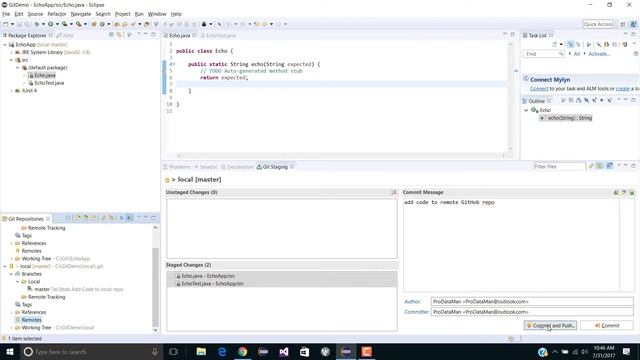Open Microsoft Edge from the taskbar
Image resolution: width=640 pixels, height=360 pixels.
pos(222,351)
